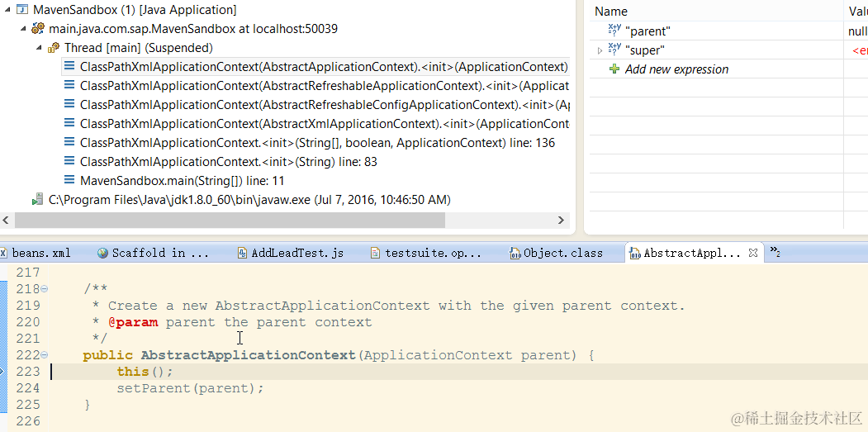Image resolution: width=868 pixels, height=432 pixels.
Task: Click stack frame icon for line 83 frame
Action: point(69,161)
